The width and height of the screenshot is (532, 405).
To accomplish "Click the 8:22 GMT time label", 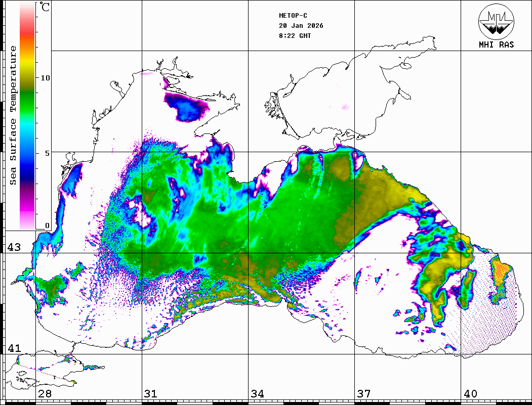I will [295, 36].
